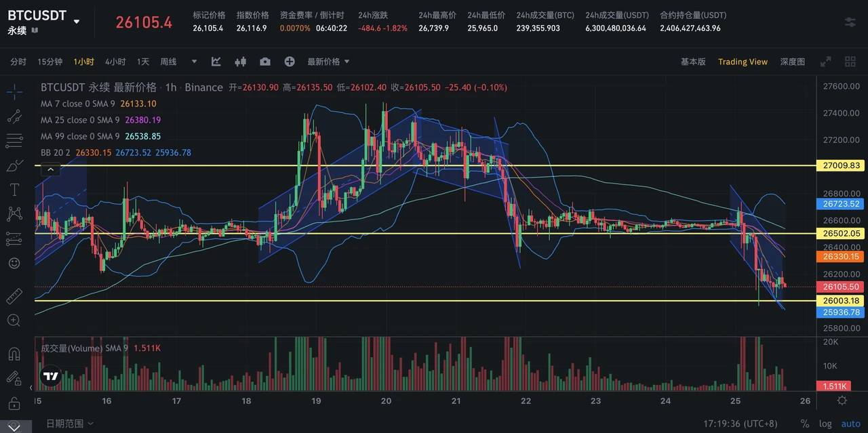This screenshot has height=433, width=868.
Task: Click the 标记价格 label
Action: pyautogui.click(x=209, y=15)
